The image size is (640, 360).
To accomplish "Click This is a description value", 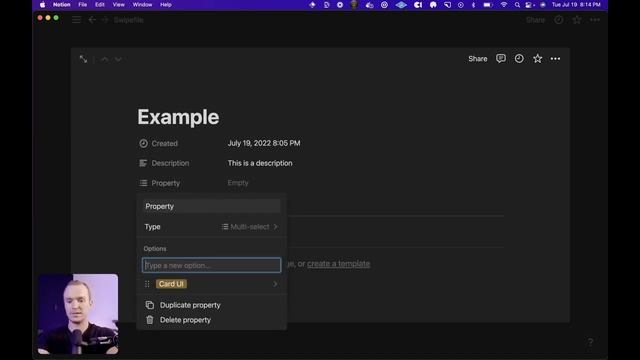I will 260,163.
